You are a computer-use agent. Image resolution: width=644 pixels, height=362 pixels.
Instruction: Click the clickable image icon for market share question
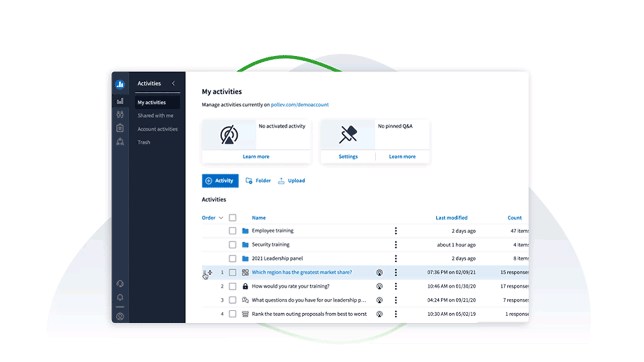tap(245, 272)
